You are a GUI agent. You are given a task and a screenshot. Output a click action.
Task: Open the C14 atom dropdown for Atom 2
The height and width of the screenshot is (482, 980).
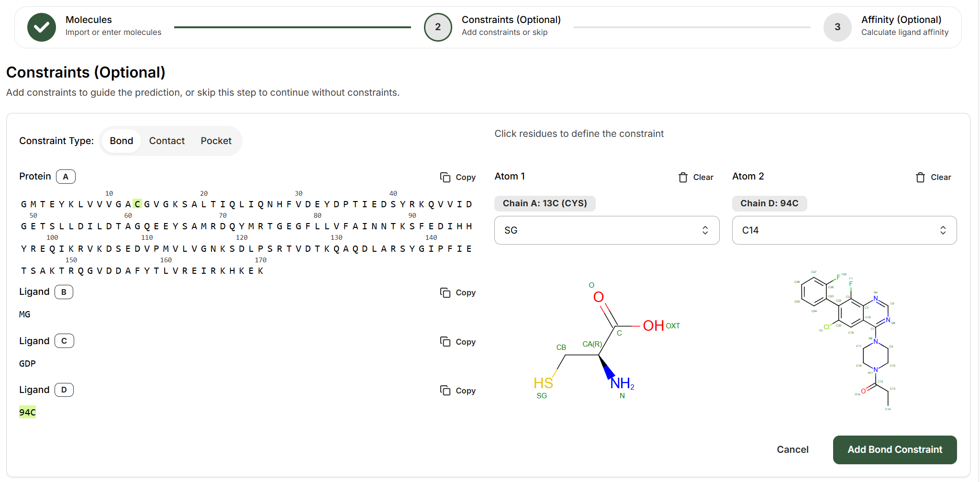[844, 230]
